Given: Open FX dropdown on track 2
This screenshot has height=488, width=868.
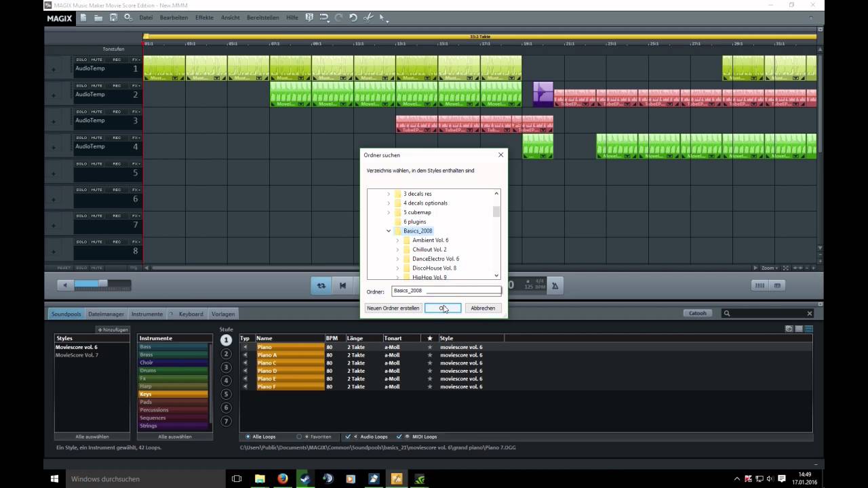Looking at the screenshot, I should pos(136,86).
